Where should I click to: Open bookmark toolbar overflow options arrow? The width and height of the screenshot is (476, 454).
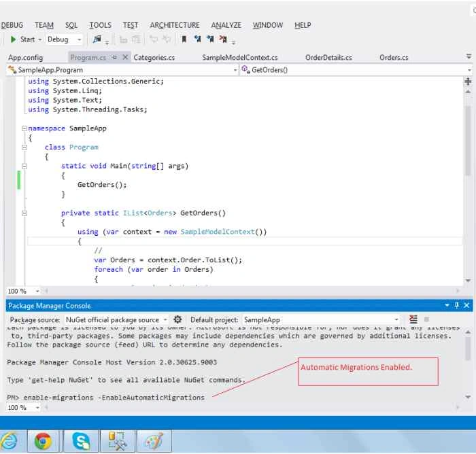tap(233, 43)
